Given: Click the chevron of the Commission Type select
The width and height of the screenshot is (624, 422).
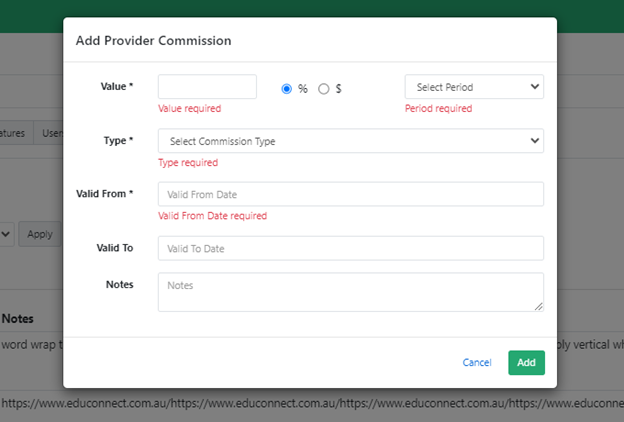Looking at the screenshot, I should [x=533, y=141].
